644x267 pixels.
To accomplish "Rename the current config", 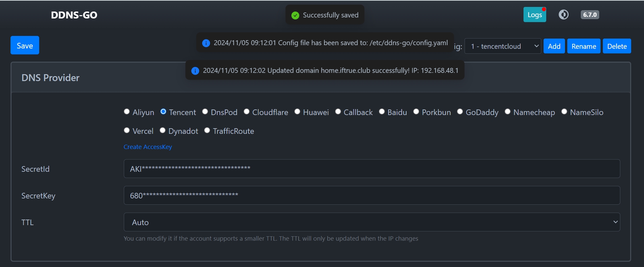I will click(583, 46).
